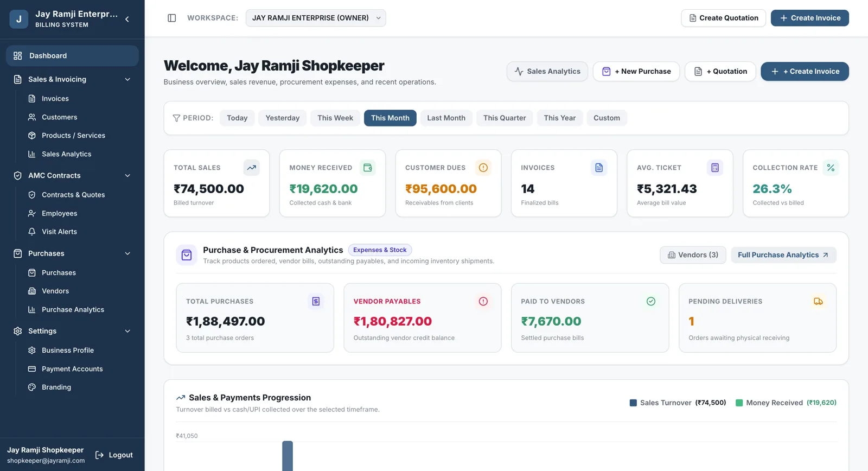Viewport: 868px width, 471px height.
Task: Select the This Month period filter
Action: click(x=390, y=118)
